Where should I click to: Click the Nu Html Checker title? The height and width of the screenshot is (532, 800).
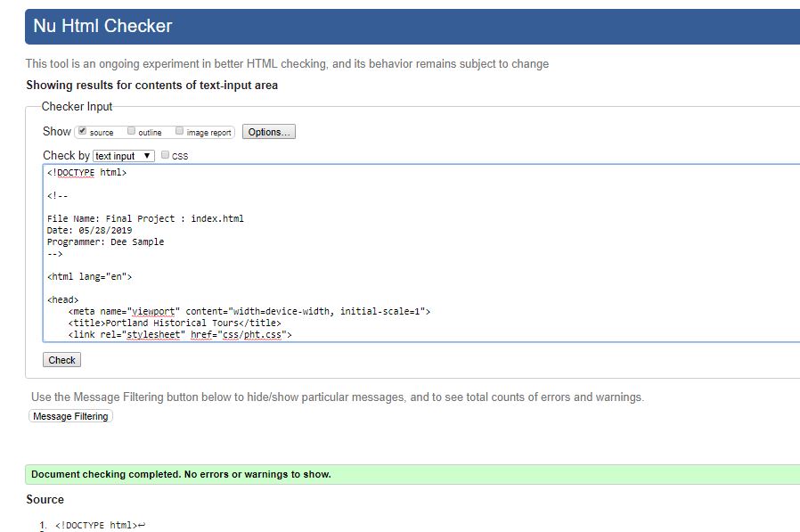pyautogui.click(x=102, y=26)
